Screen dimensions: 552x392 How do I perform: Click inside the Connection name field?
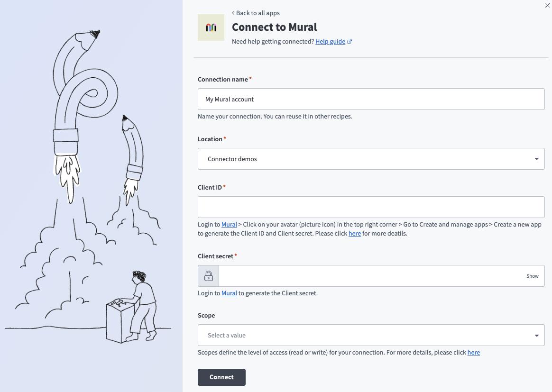point(371,99)
